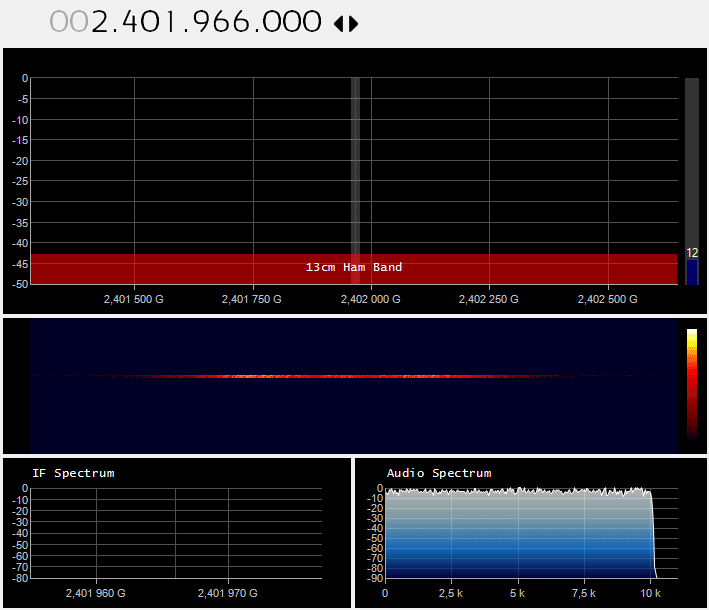Click the -80 label on IF Spectrum axis
Screen dimensions: 709x610
coord(19,578)
